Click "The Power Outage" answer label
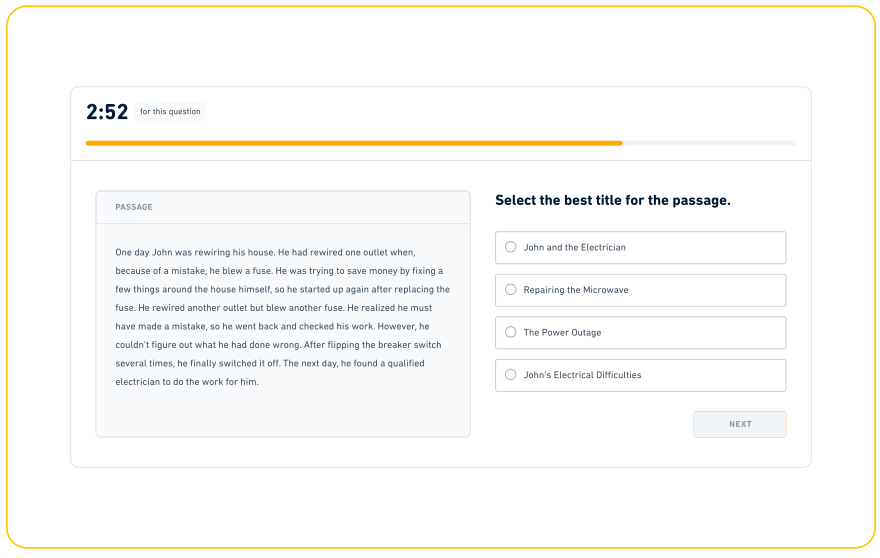The width and height of the screenshot is (880, 558). coord(562,332)
